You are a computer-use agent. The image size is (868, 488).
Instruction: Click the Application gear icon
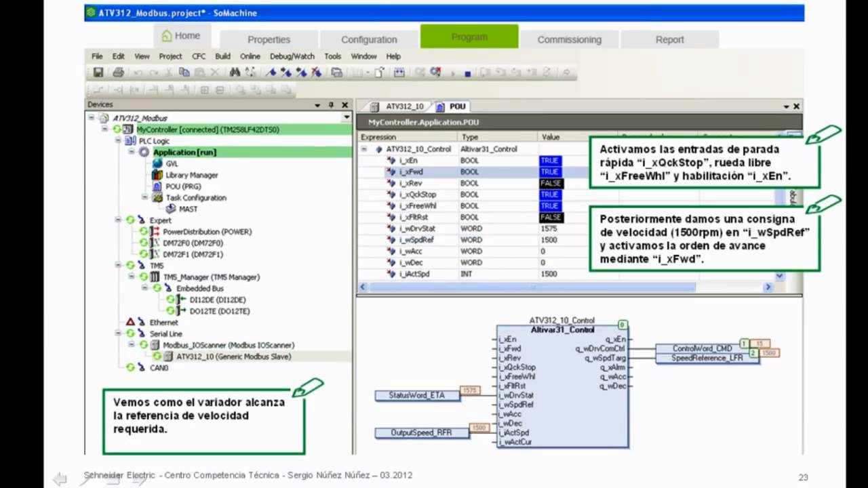(x=144, y=152)
